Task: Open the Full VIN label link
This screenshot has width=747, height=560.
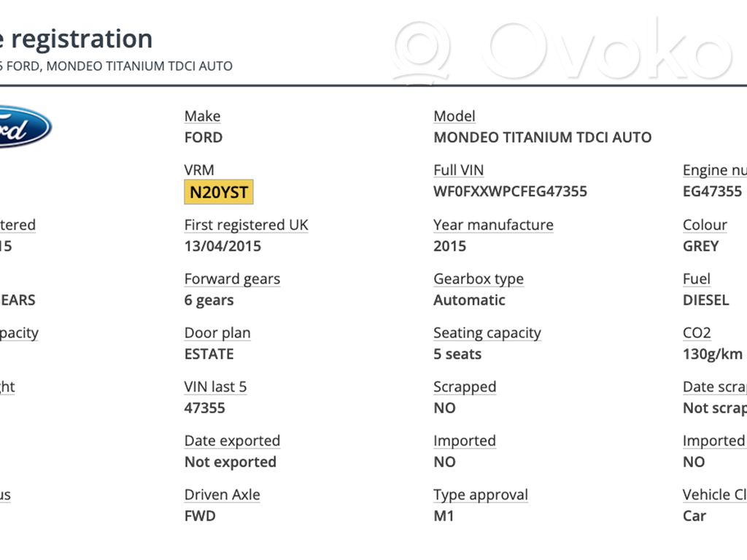Action: pyautogui.click(x=458, y=170)
